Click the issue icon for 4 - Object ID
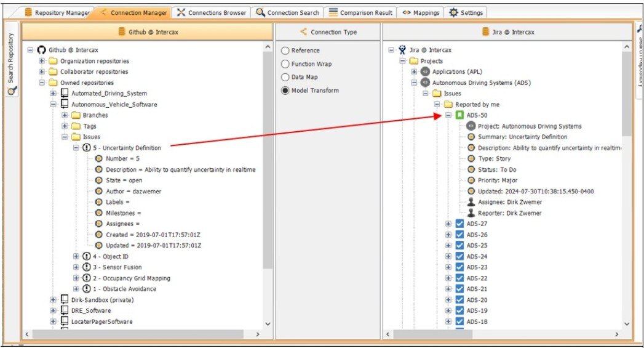Screen dimensions: 644x348 pyautogui.click(x=87, y=256)
